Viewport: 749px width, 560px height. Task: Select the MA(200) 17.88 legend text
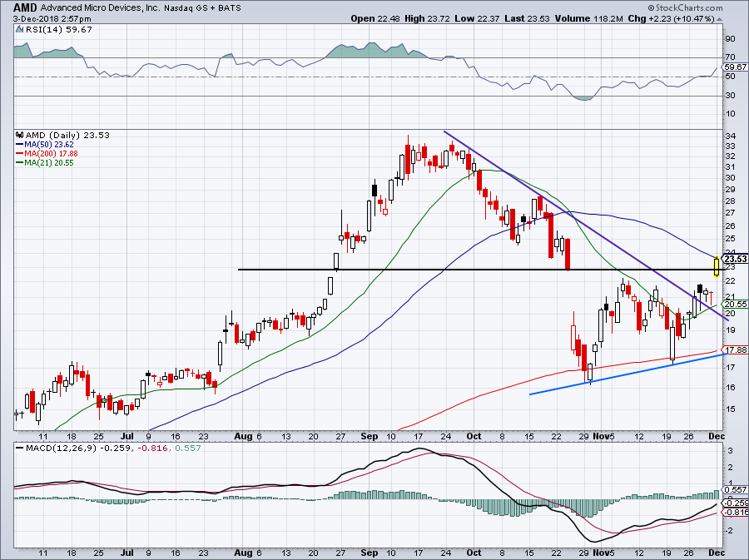click(51, 154)
